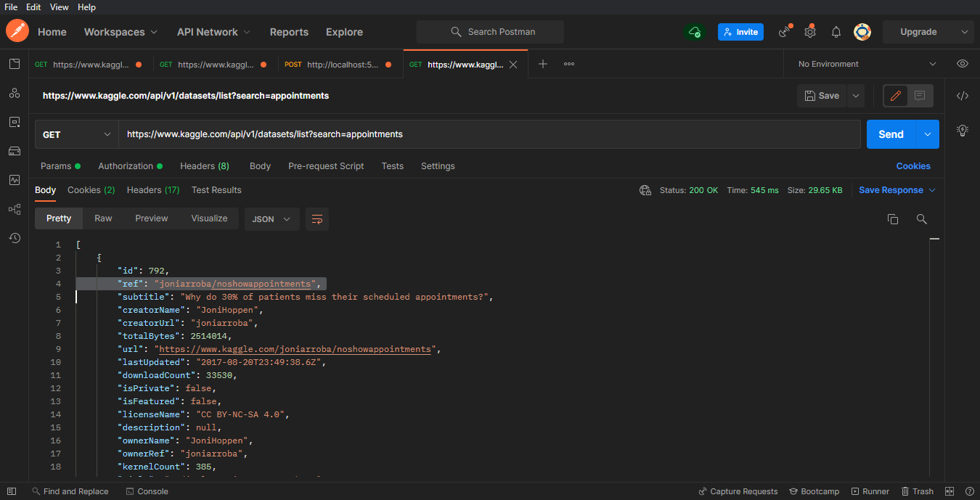Viewport: 980px width, 500px height.
Task: Open the code snippet panel icon
Action: (963, 96)
